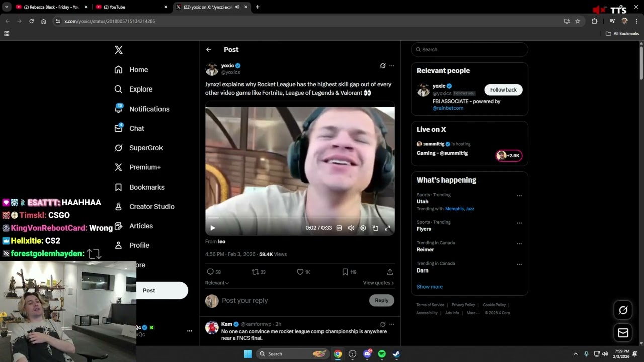Open Creator Studio in sidebar
The width and height of the screenshot is (644, 362).
(144, 207)
